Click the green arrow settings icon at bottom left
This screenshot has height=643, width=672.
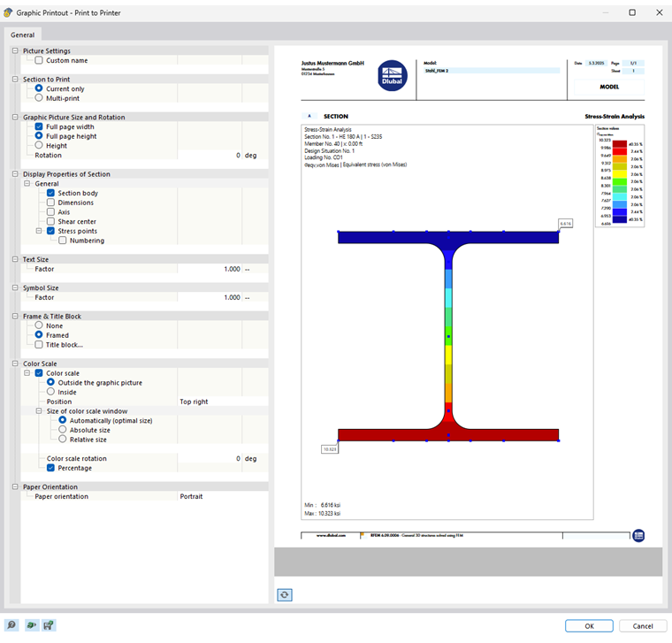coord(31,625)
